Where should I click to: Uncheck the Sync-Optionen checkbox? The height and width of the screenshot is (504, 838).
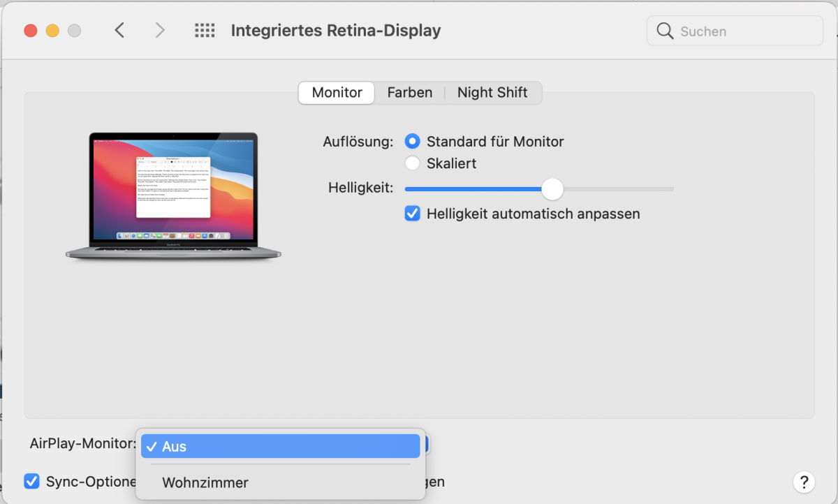coord(31,482)
